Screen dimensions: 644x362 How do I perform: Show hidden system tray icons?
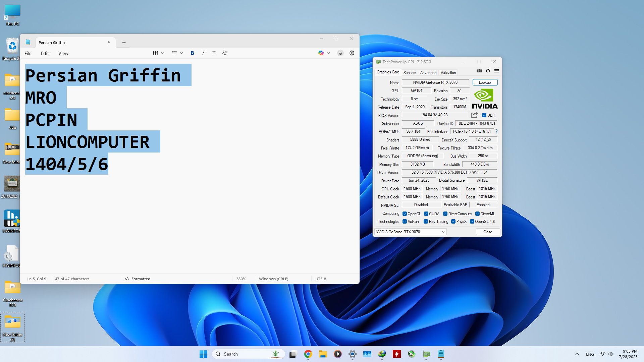pyautogui.click(x=577, y=354)
